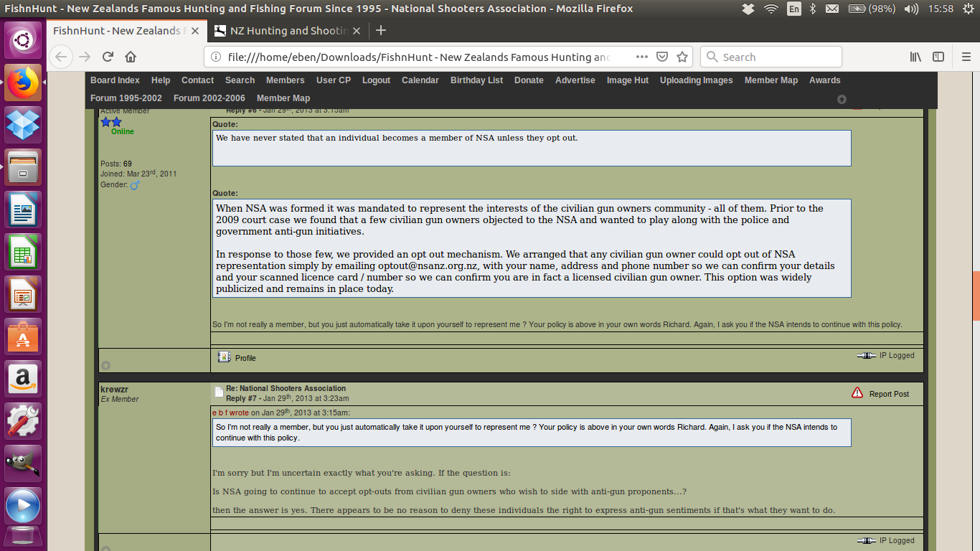
Task: Open the Awards link
Action: click(x=824, y=80)
